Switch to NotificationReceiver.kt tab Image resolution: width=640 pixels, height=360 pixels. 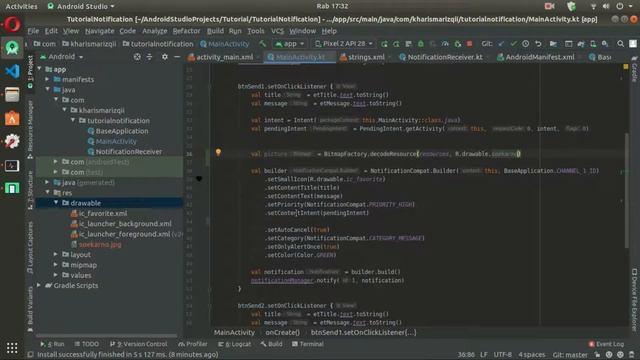441,57
